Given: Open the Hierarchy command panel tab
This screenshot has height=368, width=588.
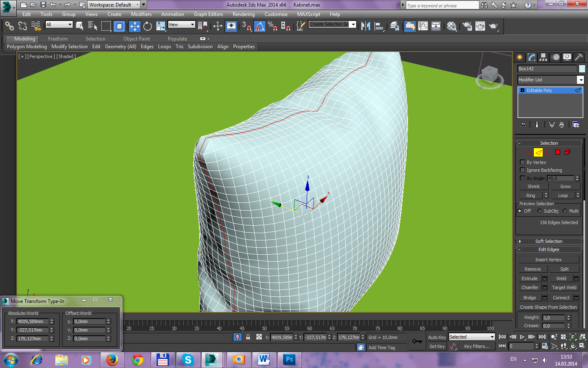Looking at the screenshot, I should [x=543, y=57].
